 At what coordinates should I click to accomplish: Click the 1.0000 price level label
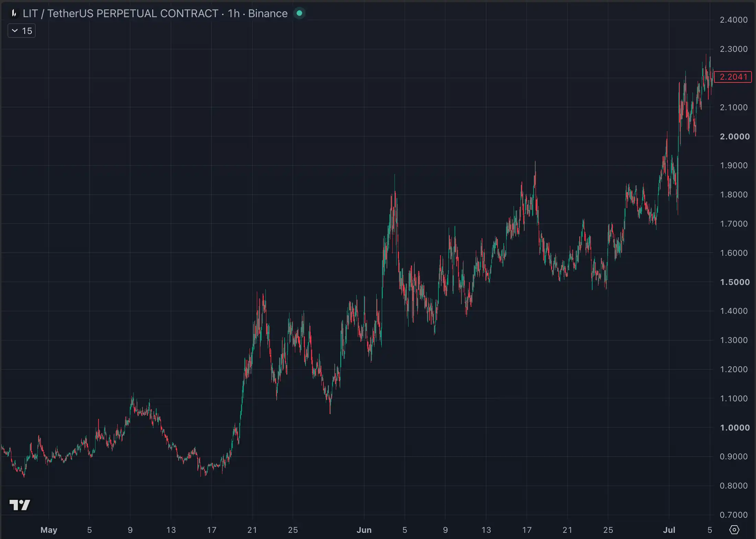pyautogui.click(x=735, y=428)
